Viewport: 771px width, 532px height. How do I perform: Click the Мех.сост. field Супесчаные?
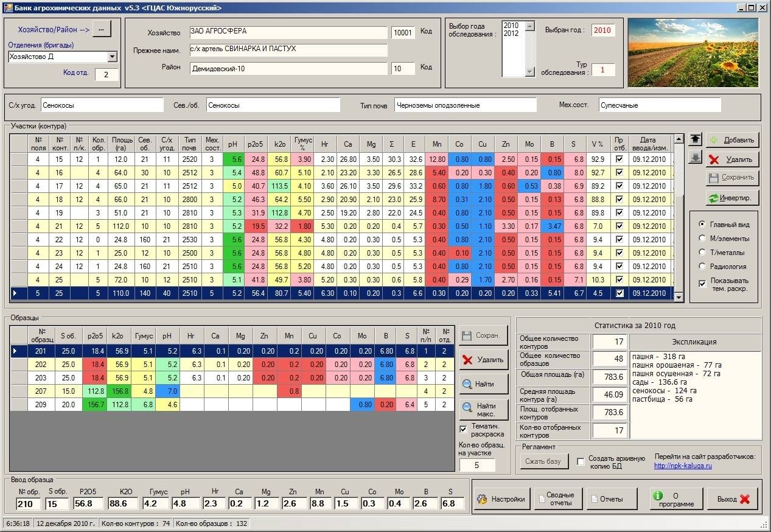point(660,105)
